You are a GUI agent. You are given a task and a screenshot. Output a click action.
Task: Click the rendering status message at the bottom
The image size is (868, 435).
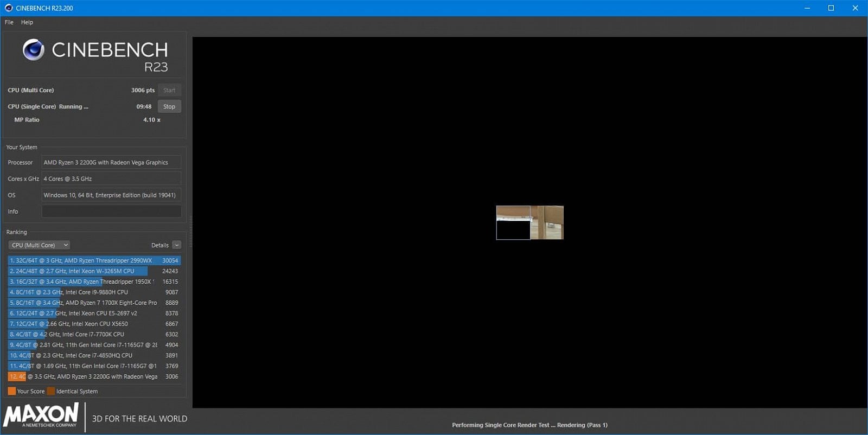pyautogui.click(x=529, y=425)
